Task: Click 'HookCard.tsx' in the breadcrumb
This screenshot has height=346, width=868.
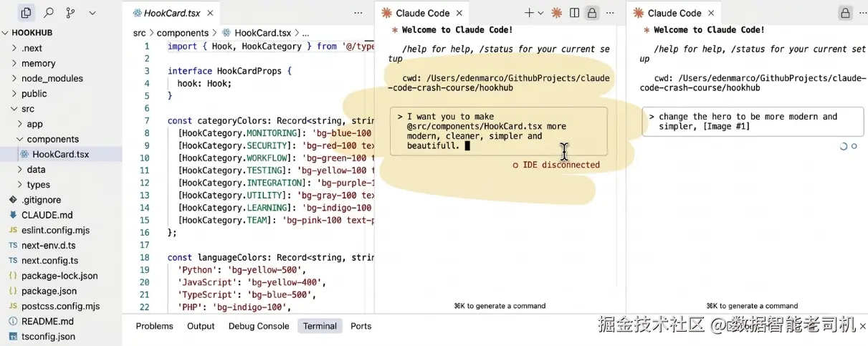Action: point(262,33)
